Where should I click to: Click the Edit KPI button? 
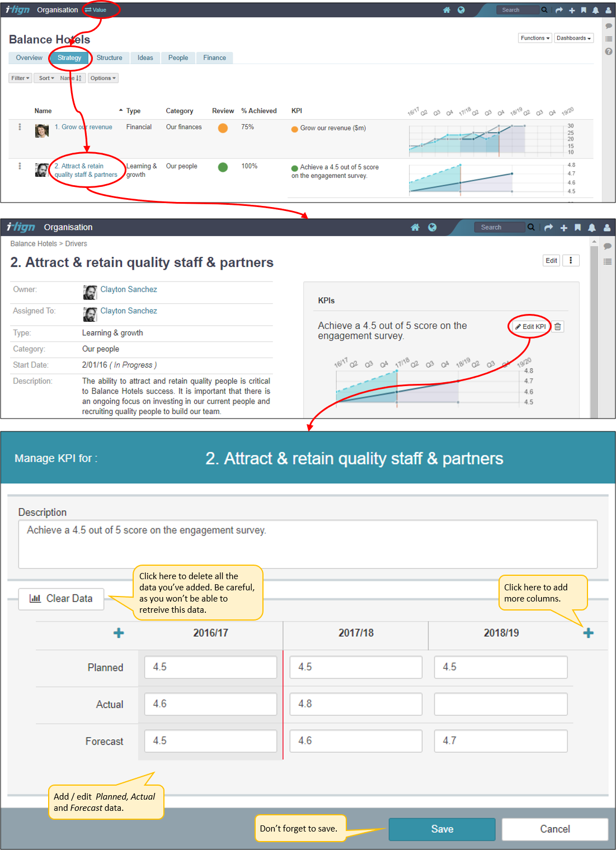click(530, 327)
